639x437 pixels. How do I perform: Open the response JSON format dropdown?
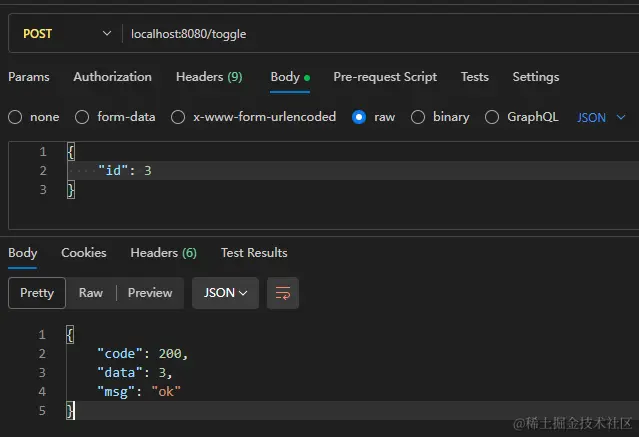[225, 293]
